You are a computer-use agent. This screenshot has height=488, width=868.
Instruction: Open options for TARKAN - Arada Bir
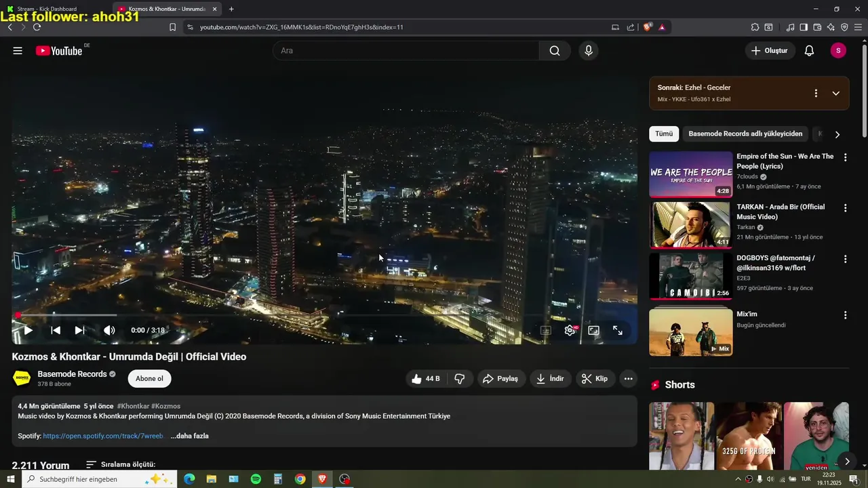point(845,208)
